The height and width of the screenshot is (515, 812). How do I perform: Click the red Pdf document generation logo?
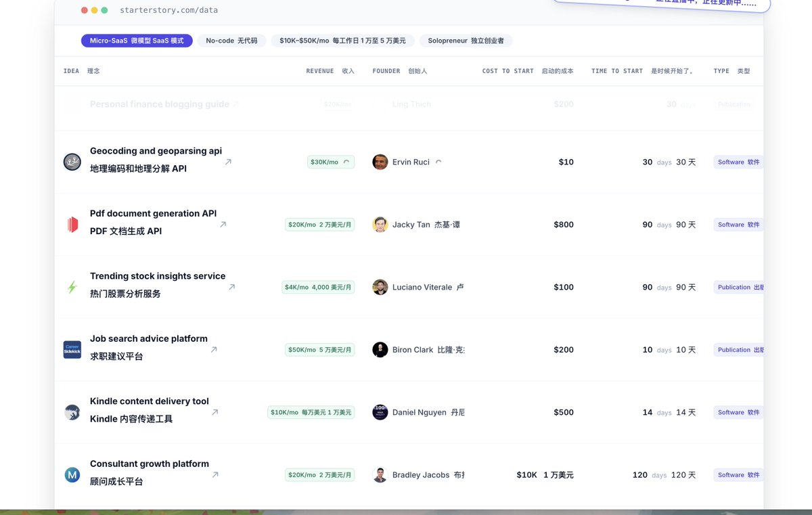point(72,225)
